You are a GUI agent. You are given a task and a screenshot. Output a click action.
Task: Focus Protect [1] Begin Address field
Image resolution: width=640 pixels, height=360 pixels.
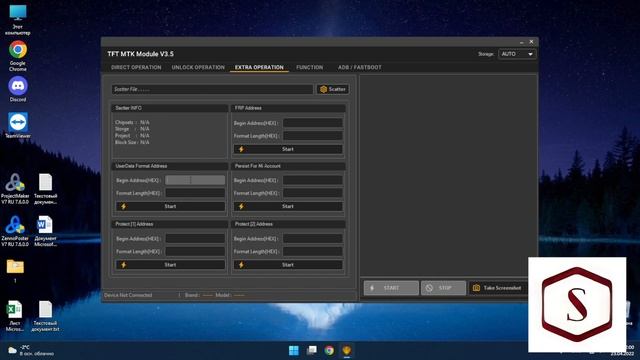195,238
